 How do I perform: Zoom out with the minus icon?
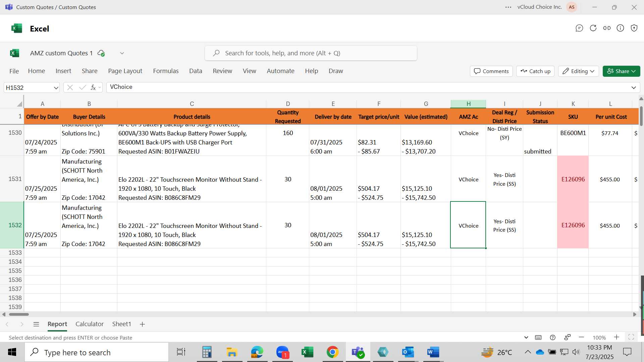click(582, 337)
